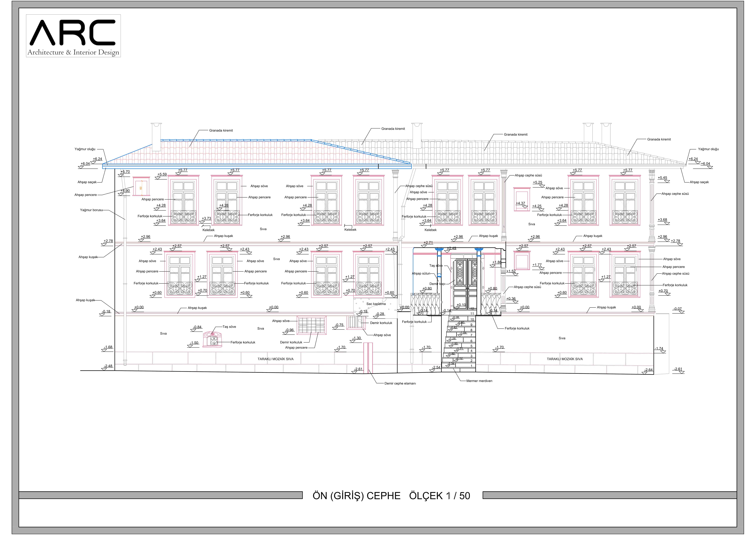Select the '+3.68' level marker
Image resolution: width=756 pixels, height=535 pixels.
(662, 220)
